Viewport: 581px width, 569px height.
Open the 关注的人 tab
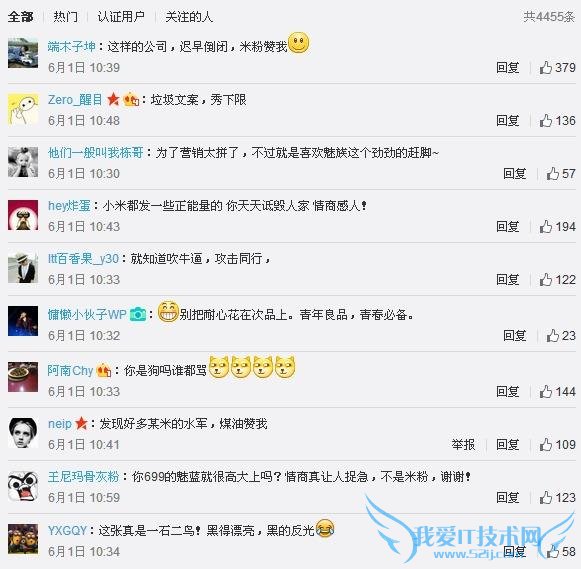(189, 17)
